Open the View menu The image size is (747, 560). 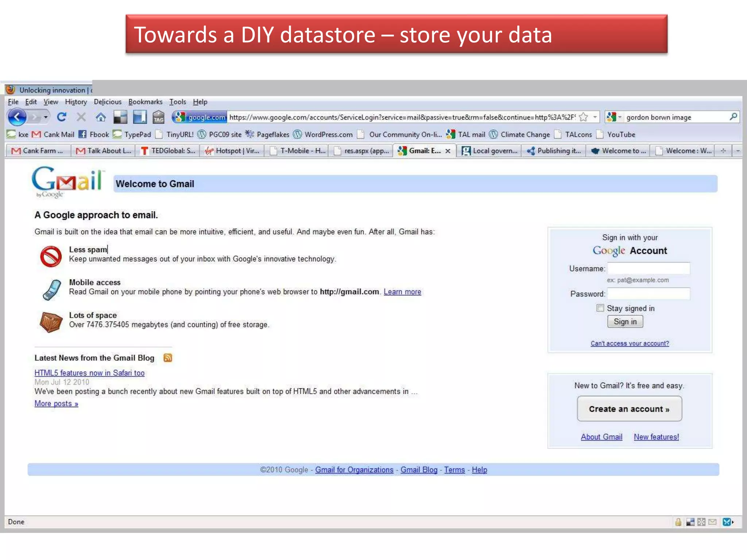[x=51, y=102]
